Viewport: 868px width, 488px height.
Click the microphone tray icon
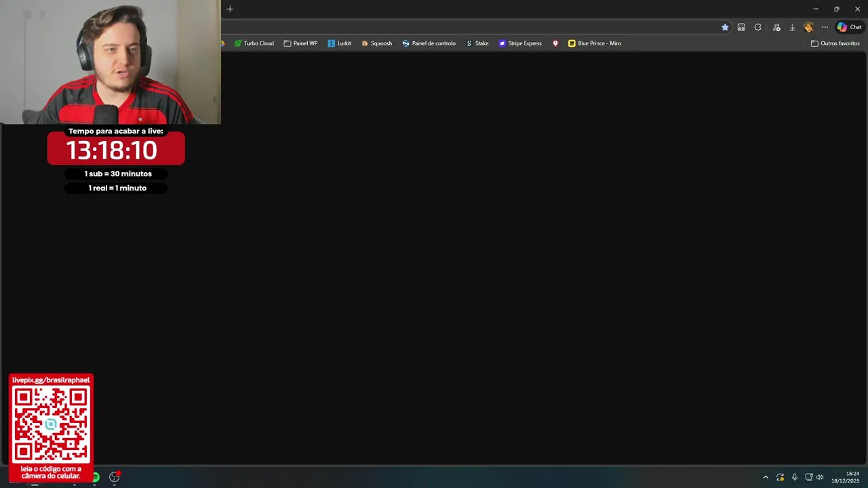click(795, 477)
